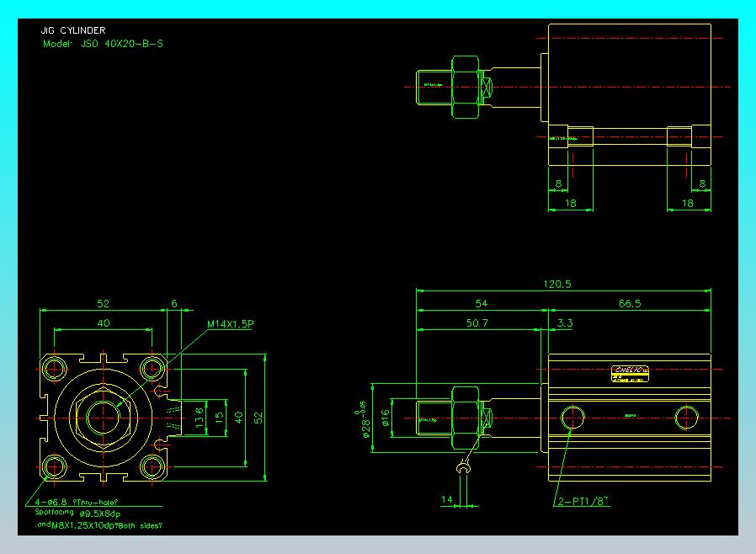Click the M14X1.5P thread callout
The width and height of the screenshot is (756, 554).
point(230,324)
